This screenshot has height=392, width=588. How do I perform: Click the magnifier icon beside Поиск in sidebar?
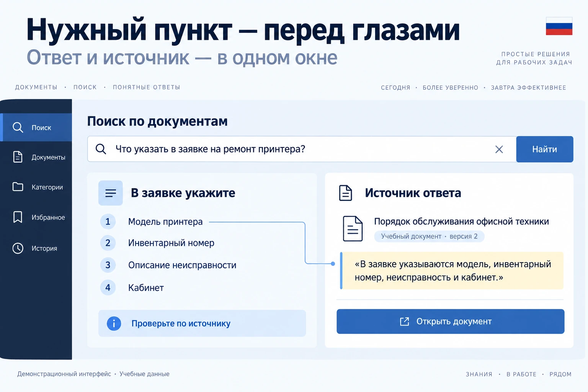coord(18,127)
